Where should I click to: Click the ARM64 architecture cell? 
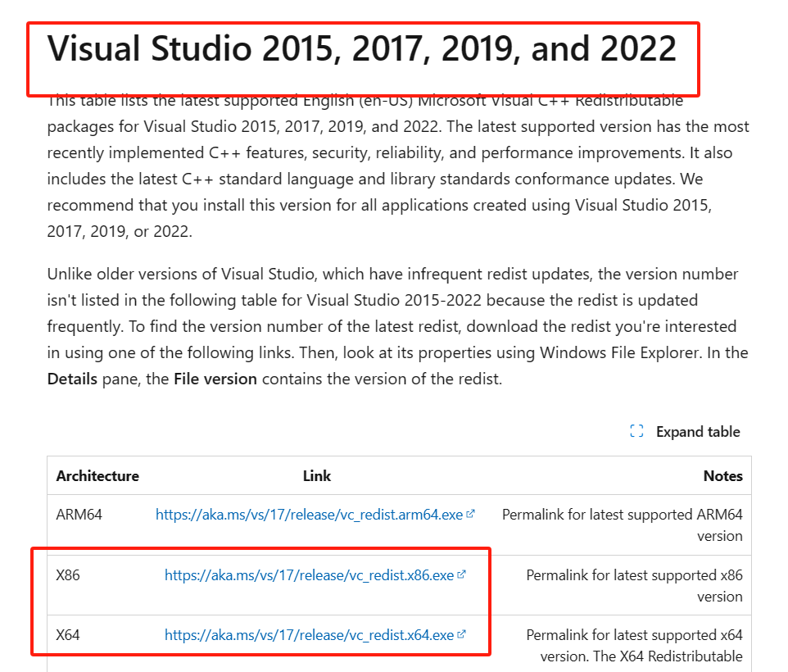79,515
